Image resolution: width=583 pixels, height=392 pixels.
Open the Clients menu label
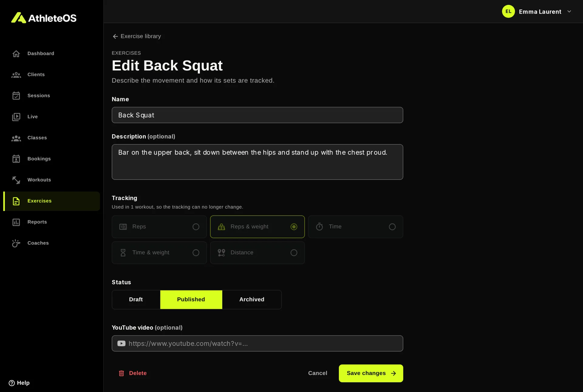[x=36, y=74]
